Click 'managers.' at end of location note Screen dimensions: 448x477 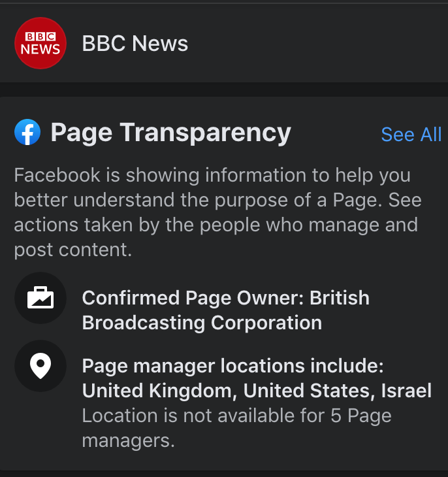coord(129,440)
